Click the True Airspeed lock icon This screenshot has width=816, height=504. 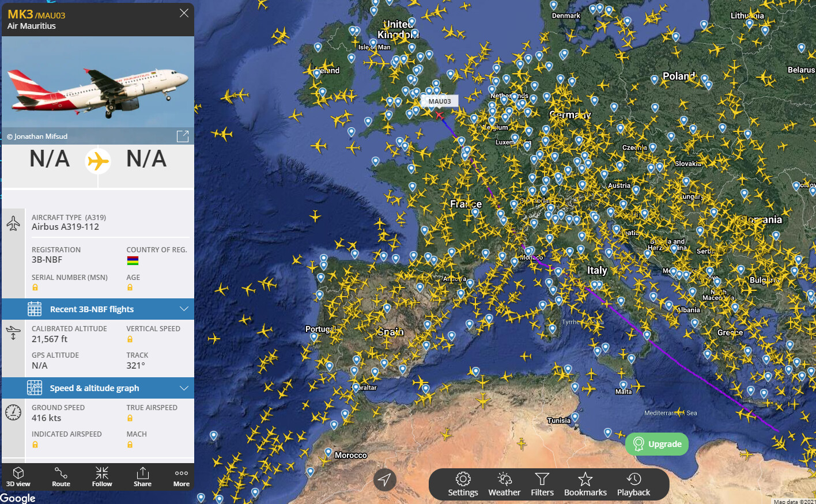tap(130, 418)
